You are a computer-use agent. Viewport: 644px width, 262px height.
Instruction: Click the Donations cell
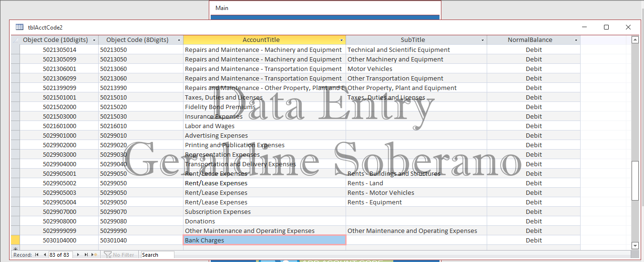pyautogui.click(x=265, y=221)
